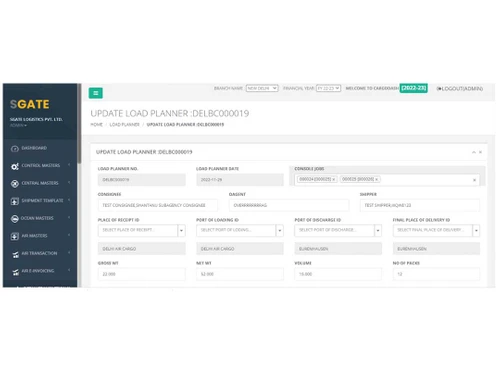
Task: Click the Air Masters icon
Action: [15, 236]
